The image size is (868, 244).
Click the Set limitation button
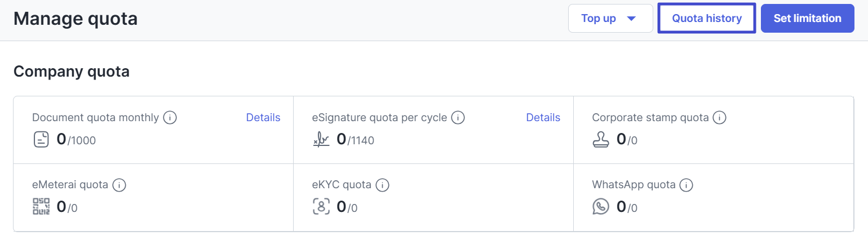[807, 19]
